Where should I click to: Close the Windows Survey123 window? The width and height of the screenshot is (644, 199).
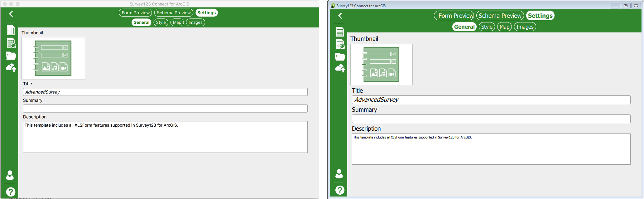pyautogui.click(x=636, y=6)
